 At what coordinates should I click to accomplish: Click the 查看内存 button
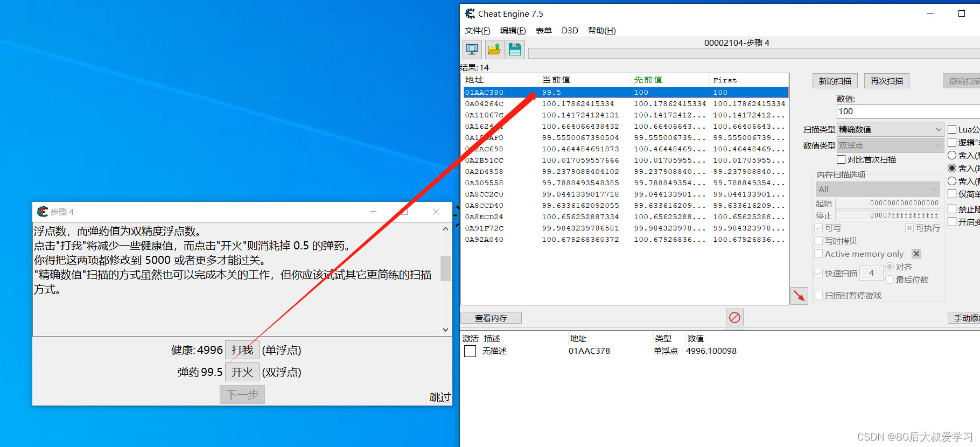coord(491,318)
